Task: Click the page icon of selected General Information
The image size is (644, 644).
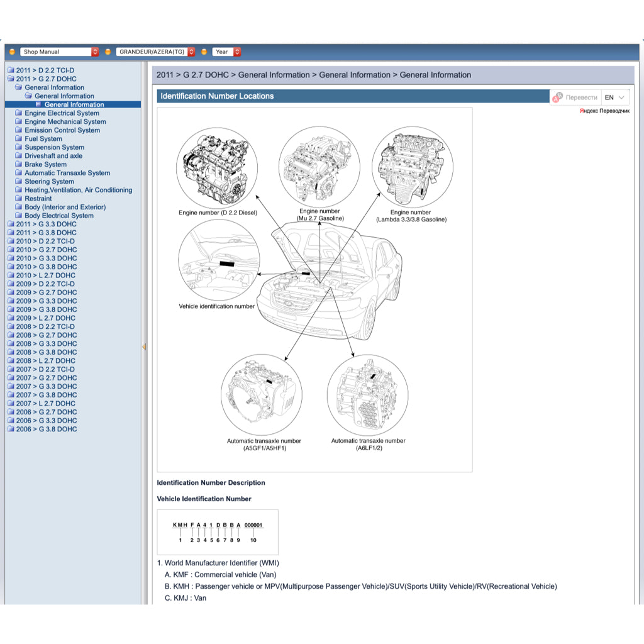Action: (x=38, y=104)
